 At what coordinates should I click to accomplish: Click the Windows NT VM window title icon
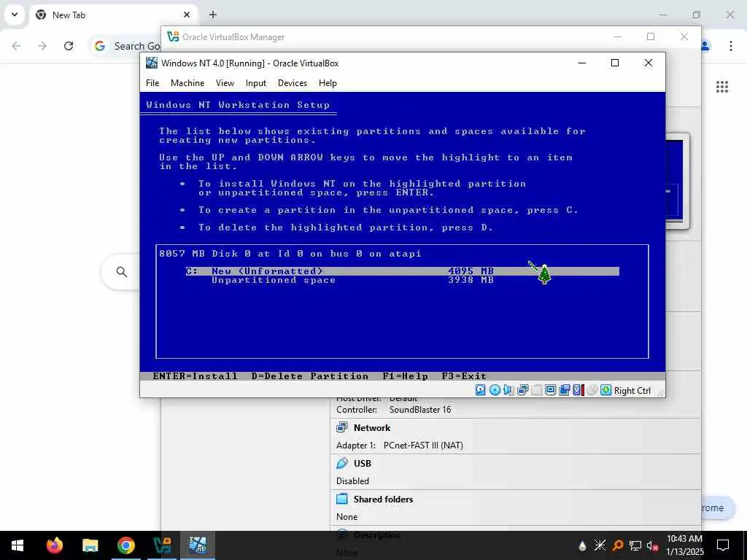tap(152, 63)
